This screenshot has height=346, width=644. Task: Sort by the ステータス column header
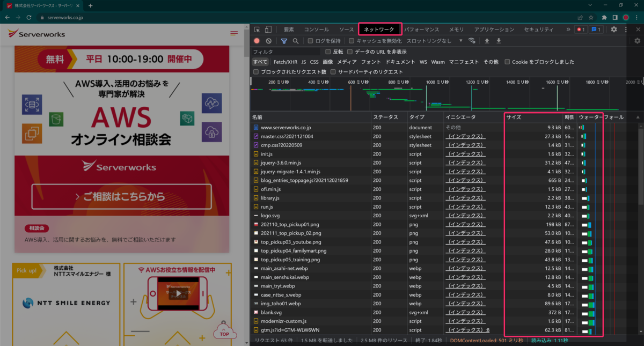click(389, 117)
